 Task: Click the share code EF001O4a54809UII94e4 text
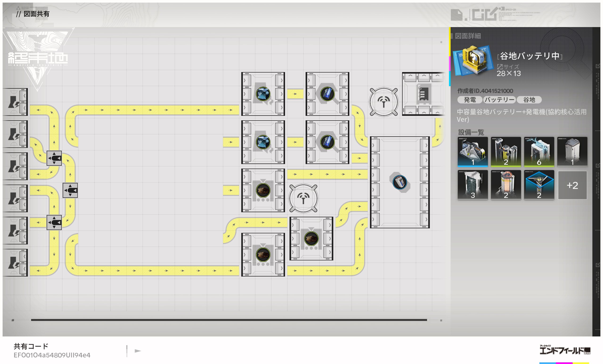pos(52,355)
